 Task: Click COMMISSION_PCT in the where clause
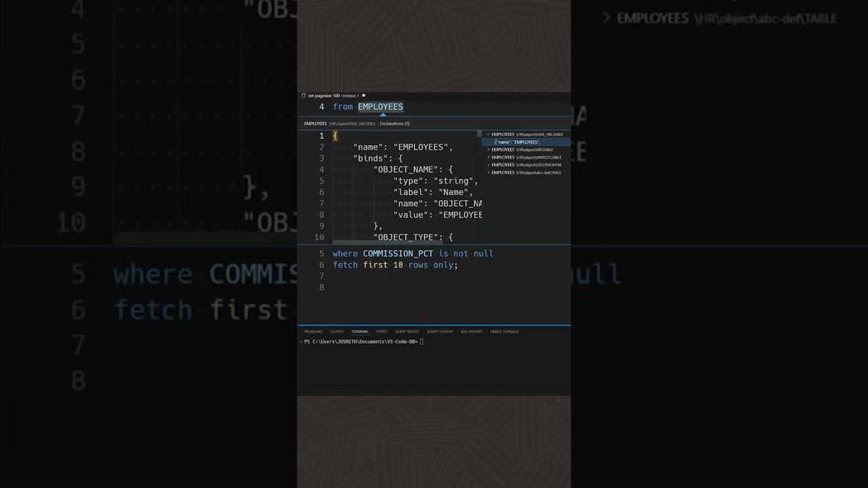pyautogui.click(x=398, y=253)
